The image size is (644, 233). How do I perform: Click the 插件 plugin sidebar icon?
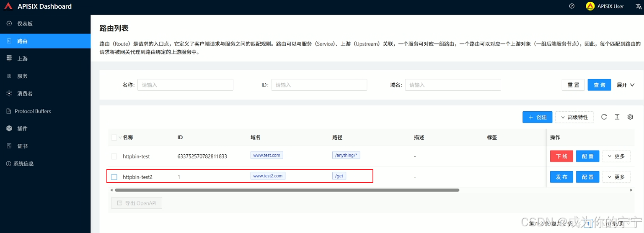[x=9, y=128]
